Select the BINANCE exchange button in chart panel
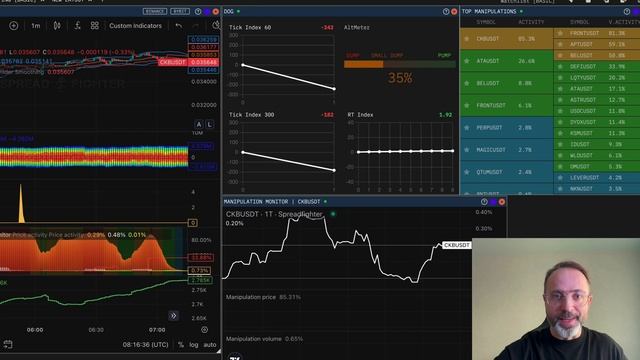Viewport: 640px width, 360px height. tap(155, 11)
